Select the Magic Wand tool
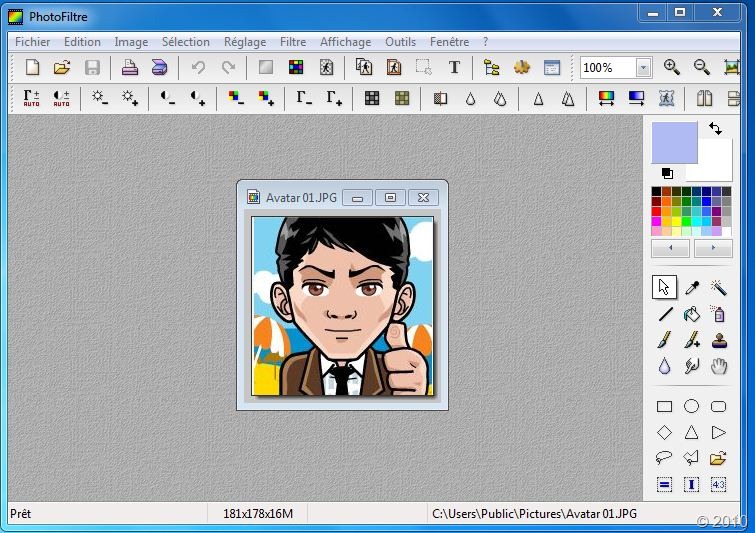This screenshot has width=755, height=533. [718, 287]
